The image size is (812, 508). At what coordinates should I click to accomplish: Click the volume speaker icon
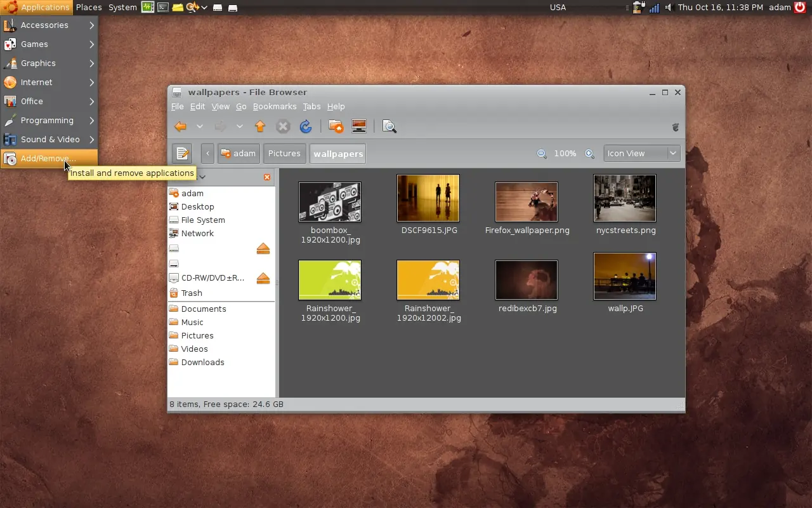click(668, 8)
